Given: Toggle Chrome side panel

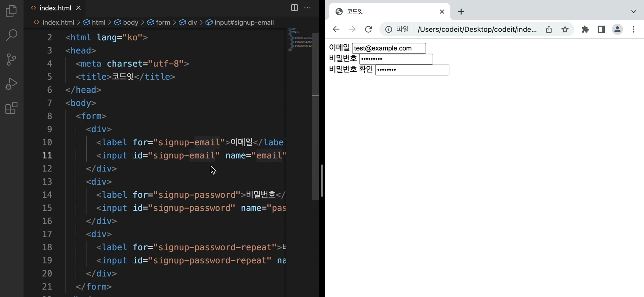Looking at the screenshot, I should click(601, 29).
